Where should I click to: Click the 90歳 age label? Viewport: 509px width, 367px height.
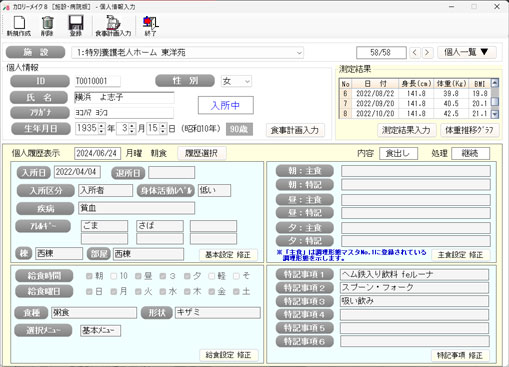click(x=239, y=129)
